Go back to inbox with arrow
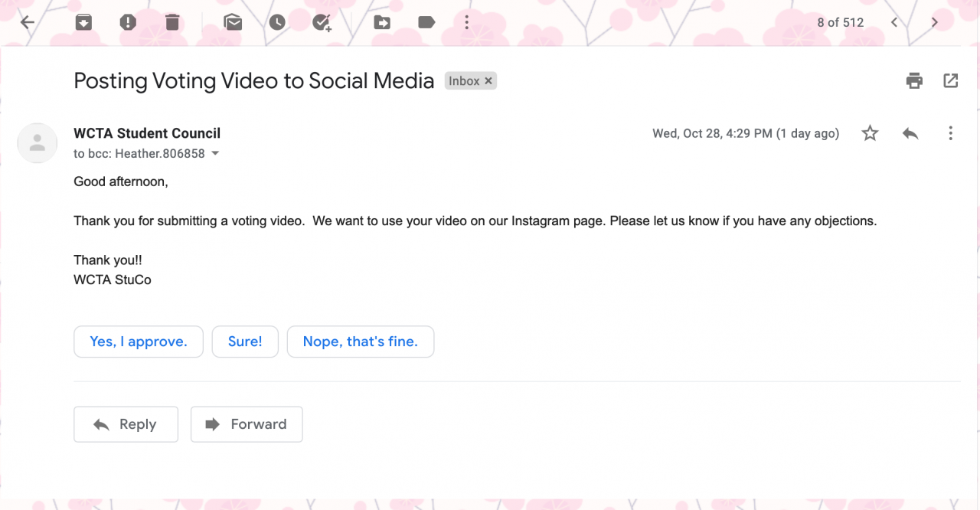This screenshot has height=510, width=980. coord(28,22)
